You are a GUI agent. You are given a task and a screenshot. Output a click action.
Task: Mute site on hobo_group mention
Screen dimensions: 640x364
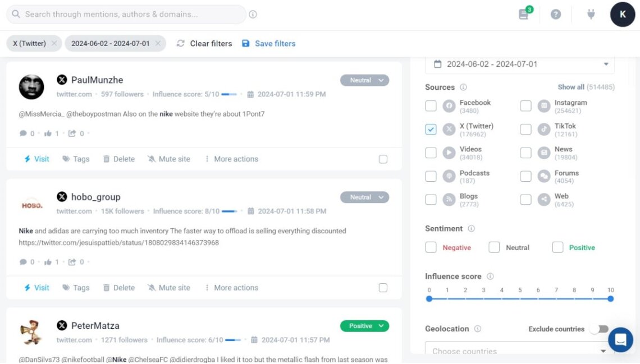[169, 288]
